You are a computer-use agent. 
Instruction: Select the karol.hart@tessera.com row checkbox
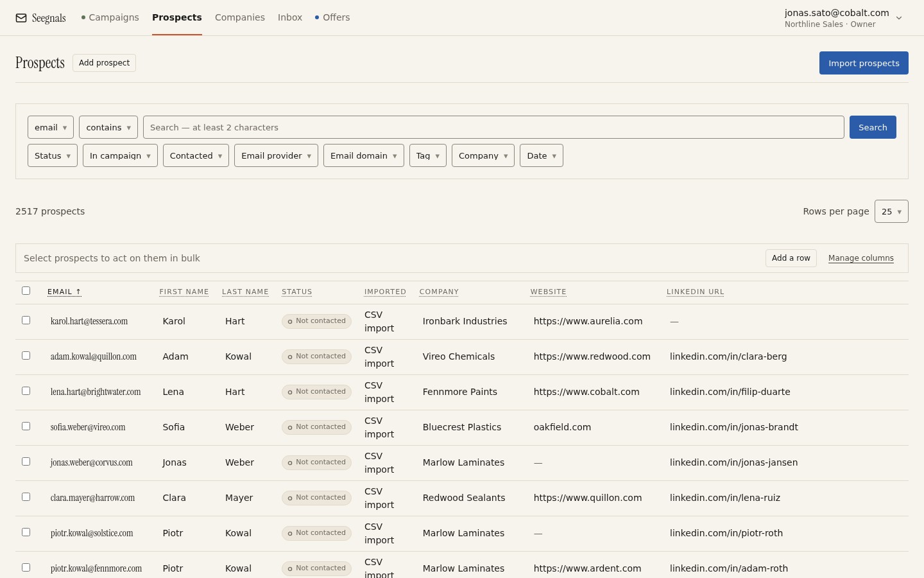pyautogui.click(x=26, y=320)
